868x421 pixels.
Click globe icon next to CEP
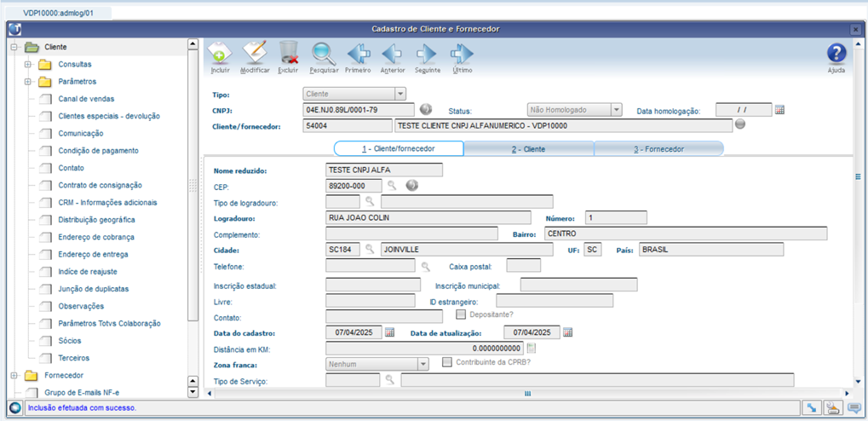411,186
